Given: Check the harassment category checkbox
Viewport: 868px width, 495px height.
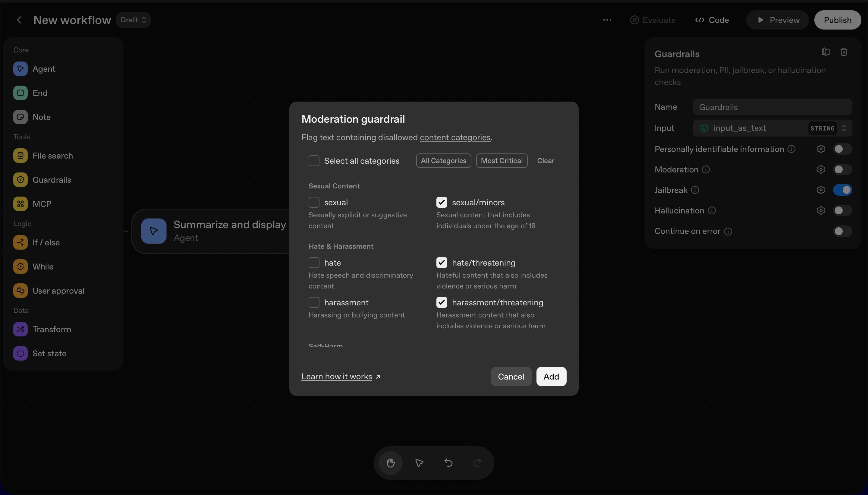Looking at the screenshot, I should click(x=314, y=303).
